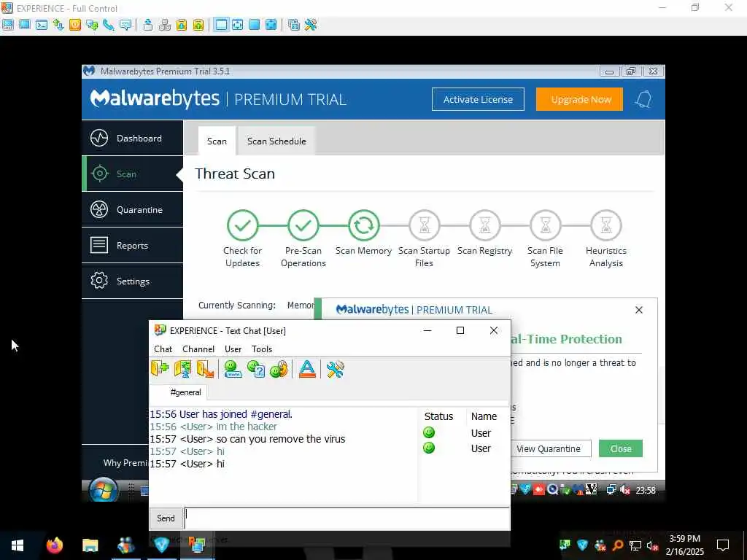Click yellow clipboard icon with up arrow

point(198,25)
